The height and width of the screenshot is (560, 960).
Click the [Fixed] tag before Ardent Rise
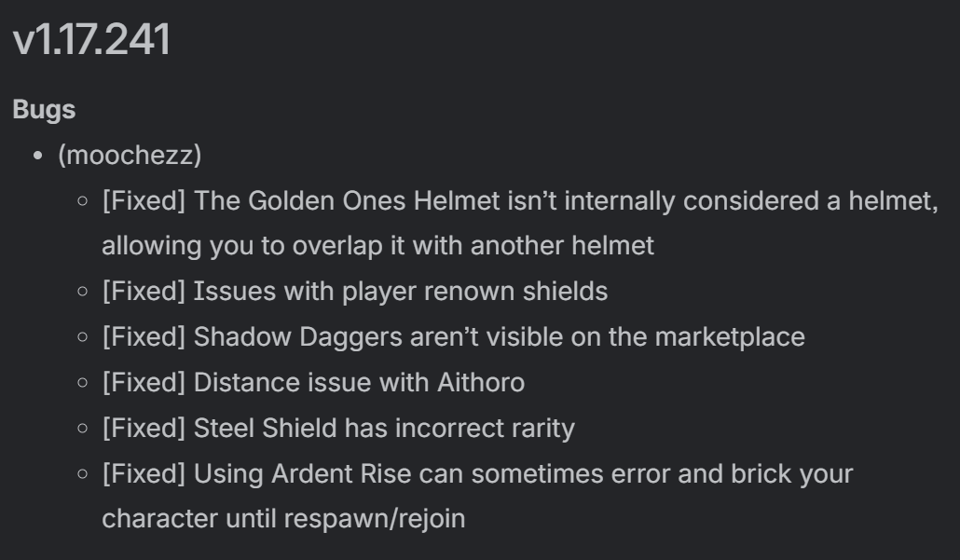coord(144,474)
